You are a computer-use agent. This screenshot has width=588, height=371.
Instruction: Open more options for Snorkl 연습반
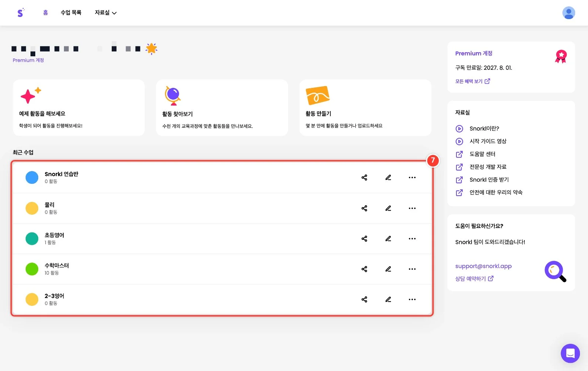point(412,178)
